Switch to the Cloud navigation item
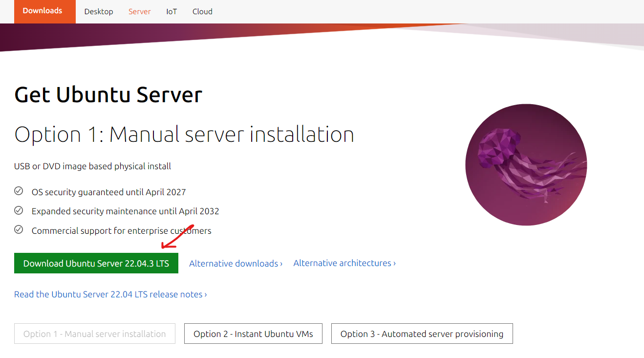The width and height of the screenshot is (644, 358). point(202,11)
